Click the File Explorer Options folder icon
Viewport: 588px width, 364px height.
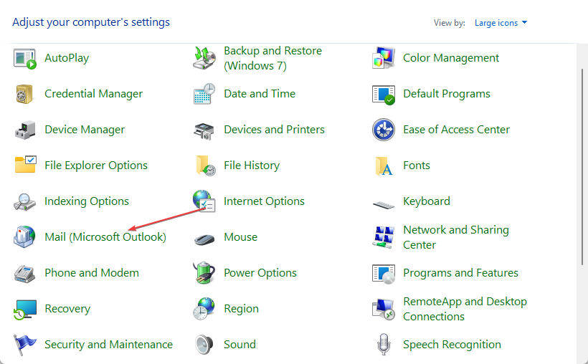tap(26, 165)
